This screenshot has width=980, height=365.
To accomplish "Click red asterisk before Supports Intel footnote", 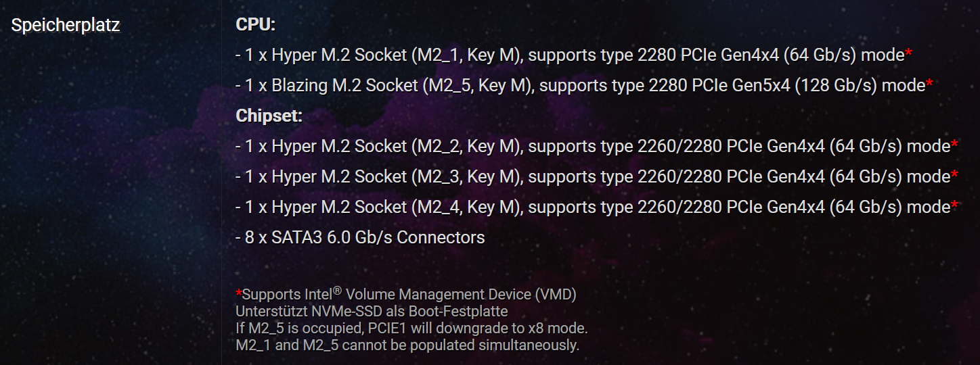I will point(239,293).
